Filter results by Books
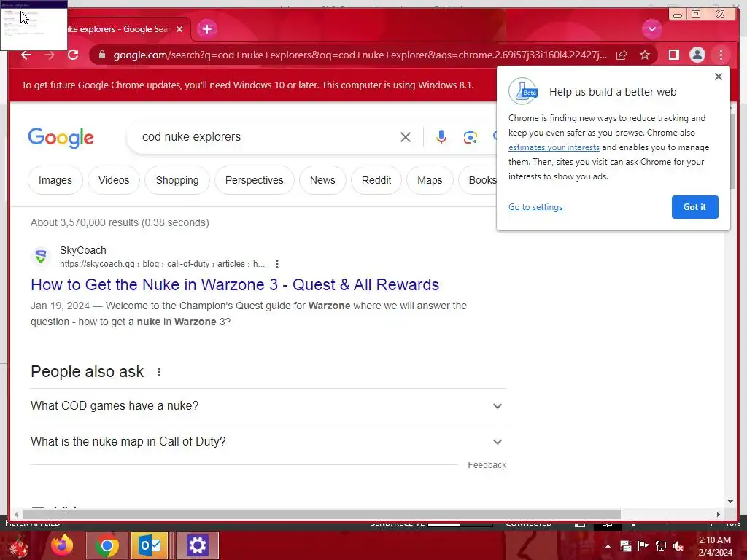 point(478,181)
